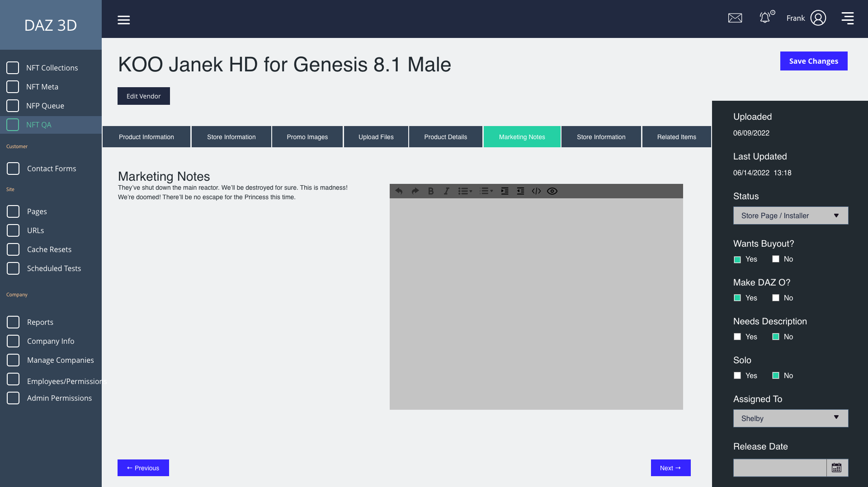Click the Reports sidebar icon
This screenshot has width=868, height=487.
tap(13, 322)
